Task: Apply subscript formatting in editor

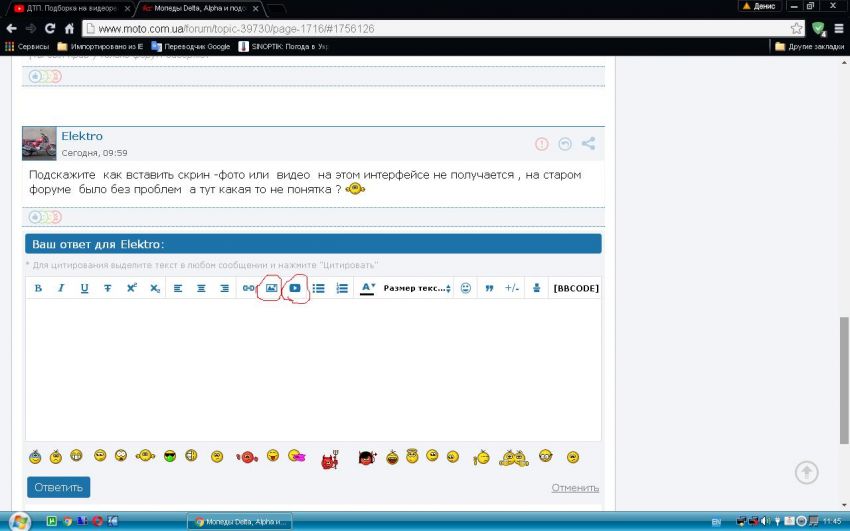Action: click(155, 288)
